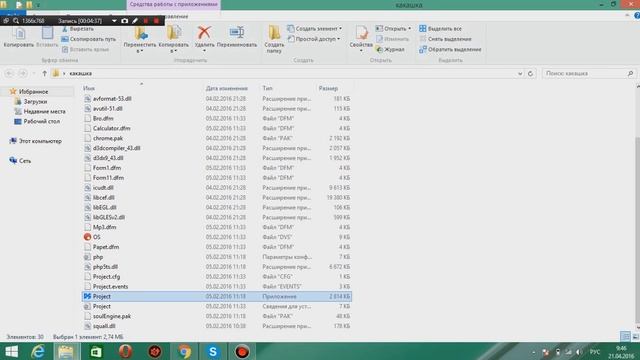Open Свойства (Properties) from the ribbon
Viewport: 640px width, 360px height.
click(361, 38)
